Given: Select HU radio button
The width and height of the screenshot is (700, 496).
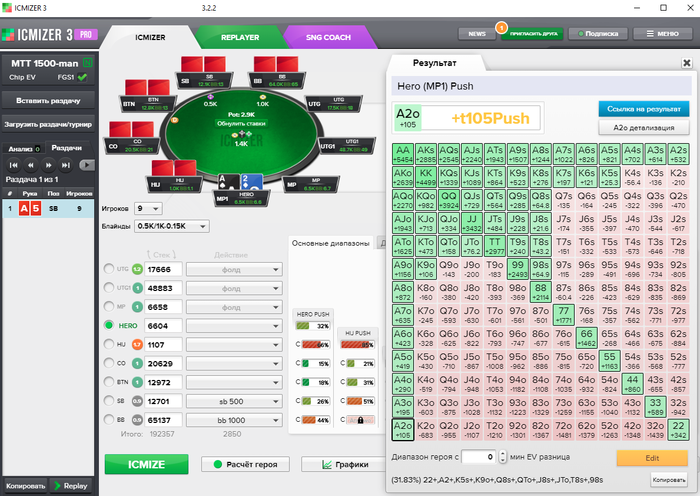Looking at the screenshot, I should (x=108, y=344).
